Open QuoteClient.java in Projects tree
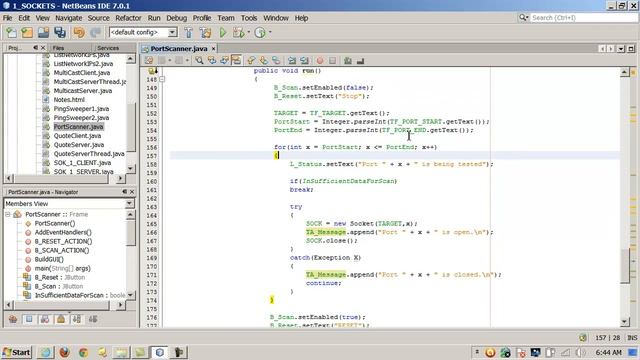This screenshot has height=360, width=640. tap(77, 136)
